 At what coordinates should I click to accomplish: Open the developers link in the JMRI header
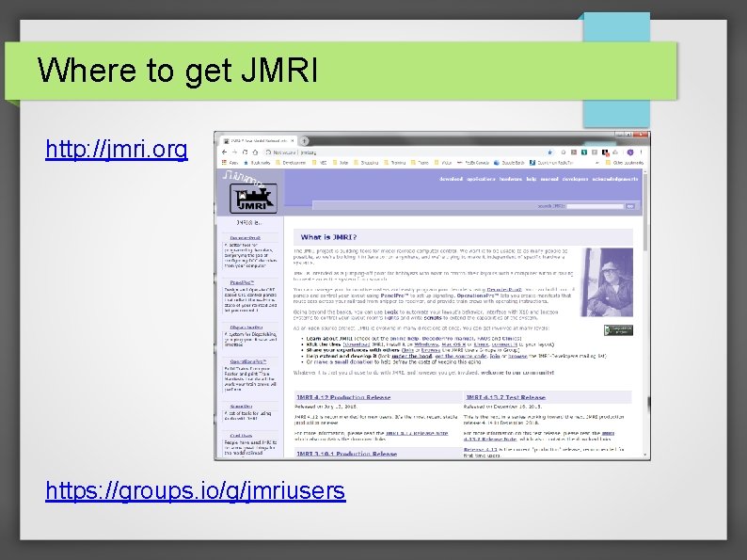point(575,179)
